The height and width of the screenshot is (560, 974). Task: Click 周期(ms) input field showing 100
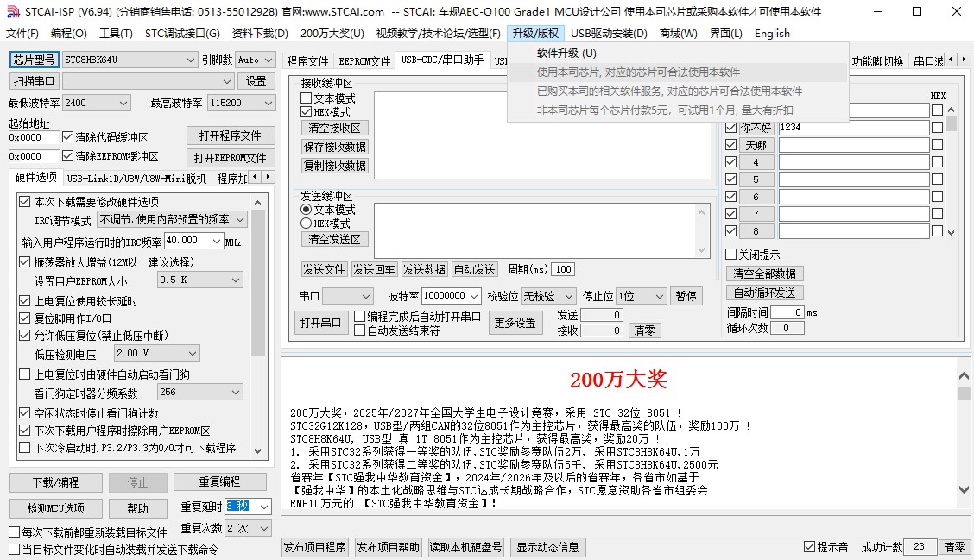[x=563, y=269]
